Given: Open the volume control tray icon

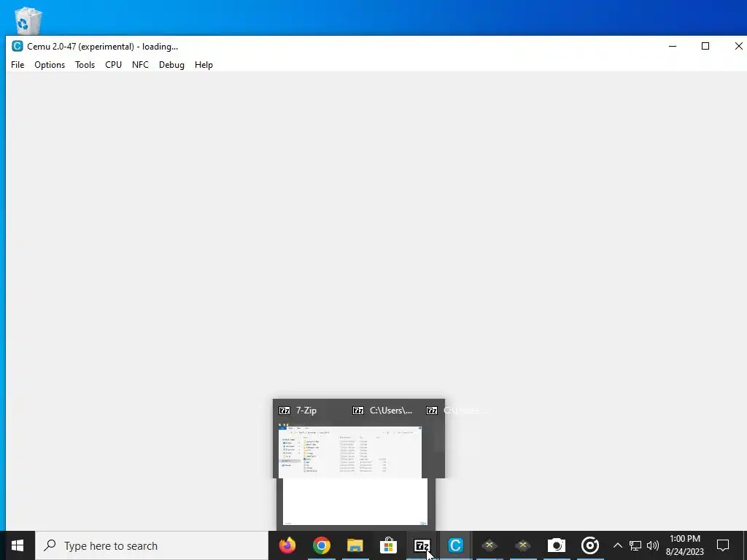Looking at the screenshot, I should 653,545.
